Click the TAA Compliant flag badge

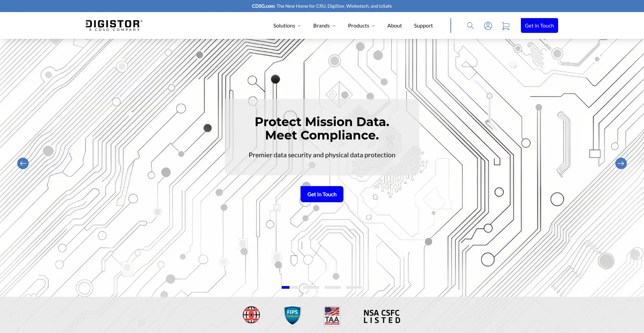[x=332, y=316]
